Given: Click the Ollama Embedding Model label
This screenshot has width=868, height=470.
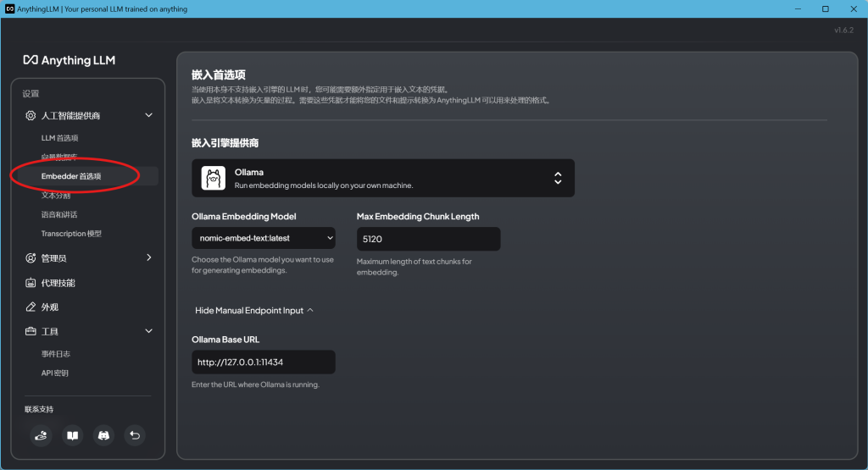Looking at the screenshot, I should tap(244, 216).
